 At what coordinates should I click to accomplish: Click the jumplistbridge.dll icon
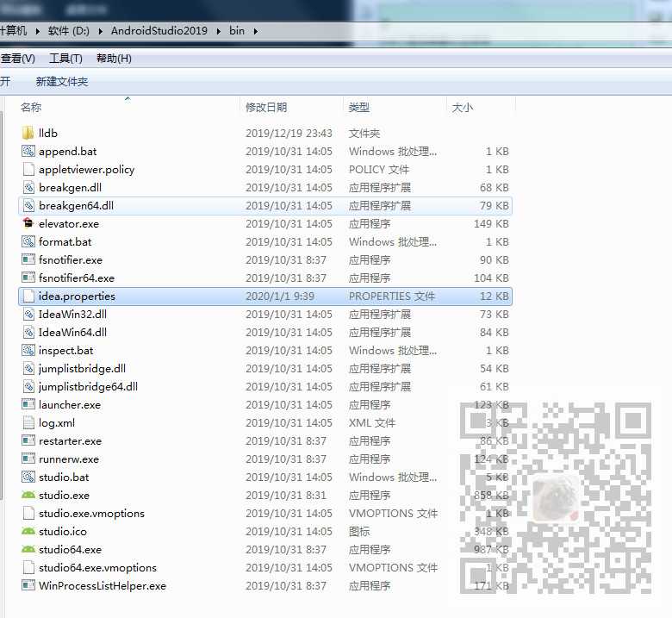coord(28,368)
